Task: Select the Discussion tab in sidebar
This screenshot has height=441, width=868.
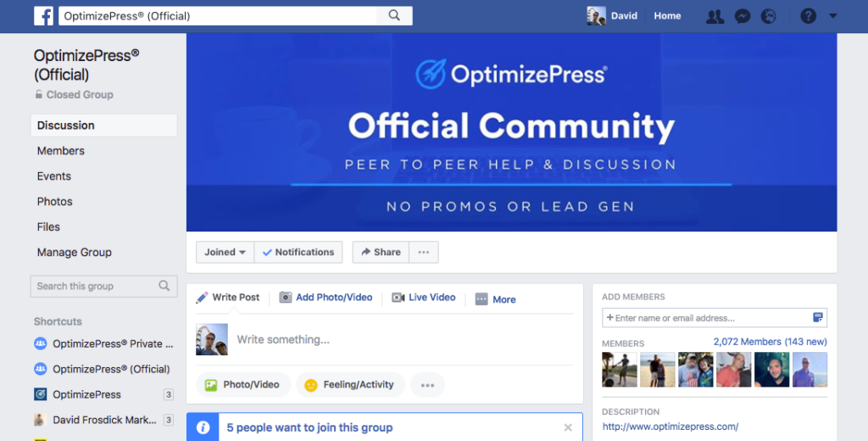Action: coord(104,126)
